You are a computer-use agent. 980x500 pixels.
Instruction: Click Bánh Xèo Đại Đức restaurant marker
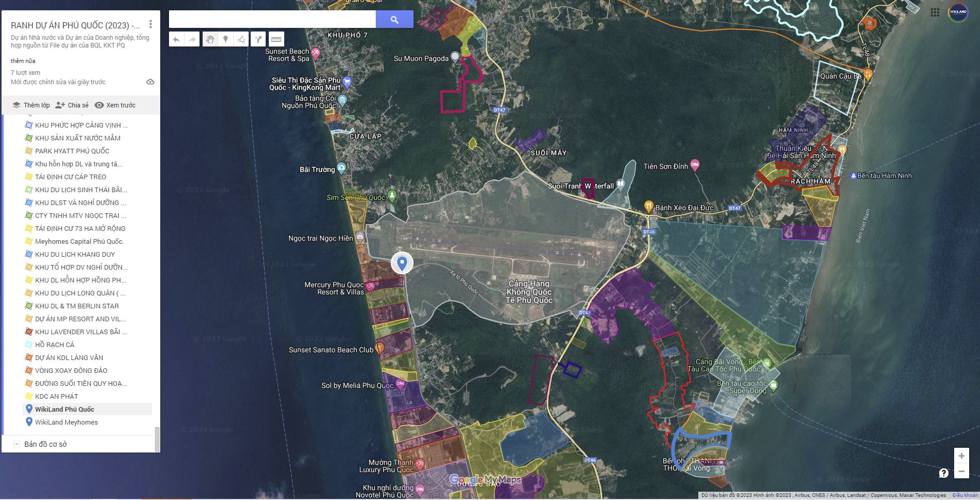[649, 207]
